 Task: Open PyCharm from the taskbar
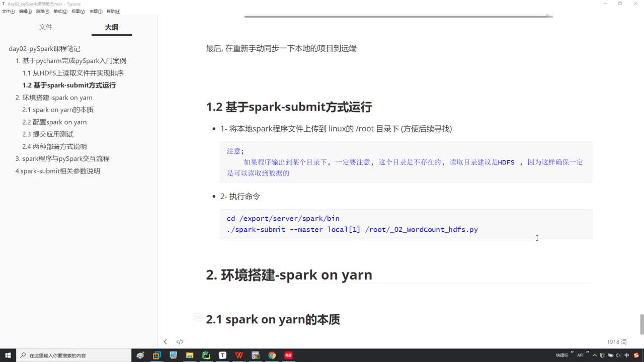point(206,355)
